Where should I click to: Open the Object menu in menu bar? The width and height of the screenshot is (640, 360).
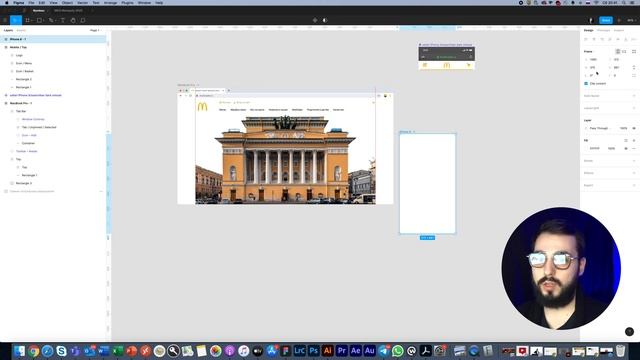click(67, 2)
